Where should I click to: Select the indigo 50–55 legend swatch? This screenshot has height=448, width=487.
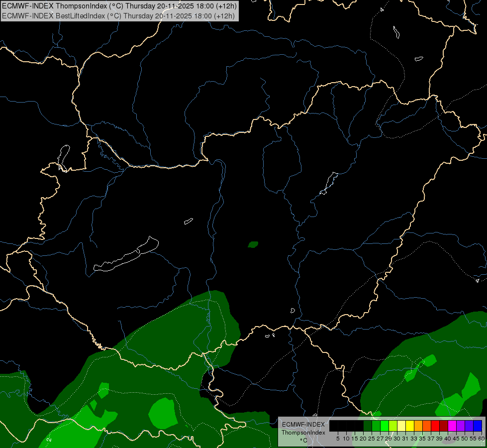(469, 426)
